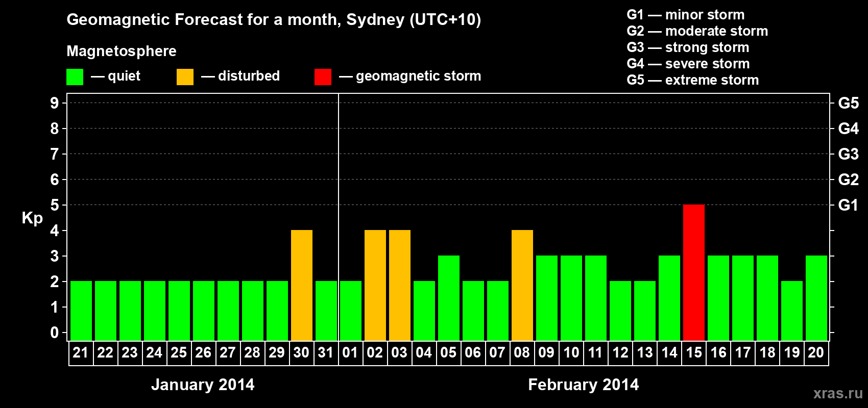The image size is (868, 408).
Task: Click the date cell 20 under the chart
Action: click(x=816, y=353)
